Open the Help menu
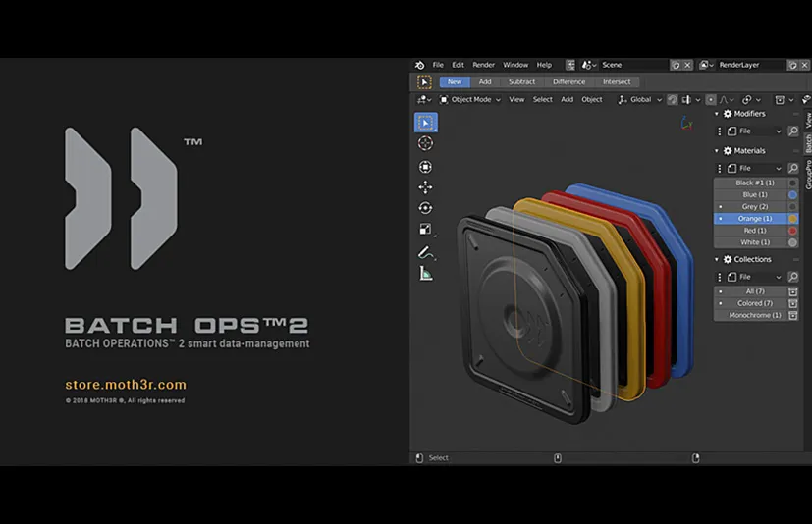Image resolution: width=812 pixels, height=524 pixels. (544, 65)
